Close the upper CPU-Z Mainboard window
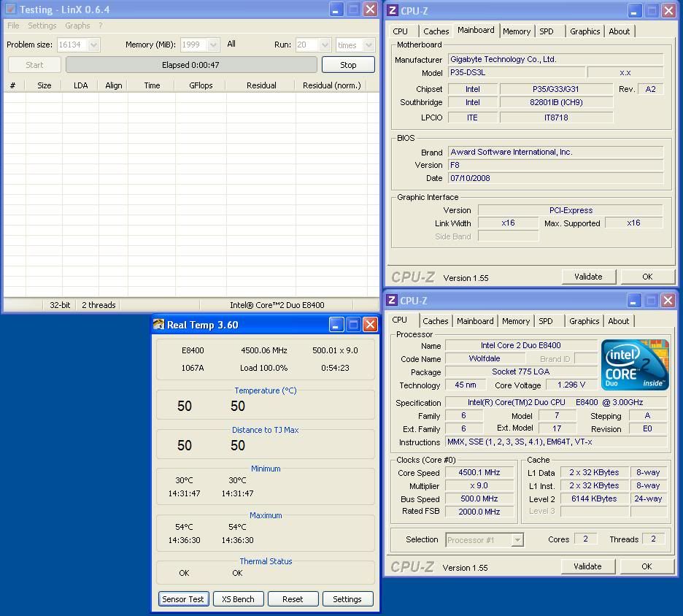The height and width of the screenshot is (616, 683). (x=668, y=10)
